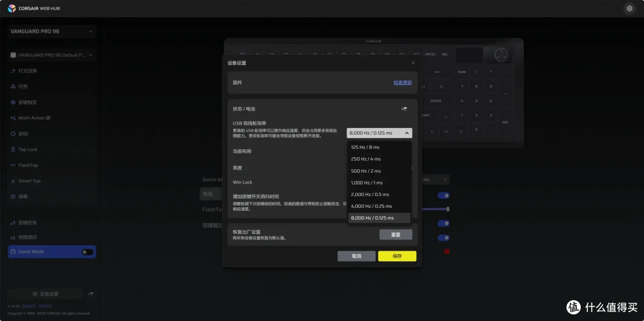Open the 旋钮 dial settings in the sidebar
This screenshot has width=644, height=321.
click(52, 133)
